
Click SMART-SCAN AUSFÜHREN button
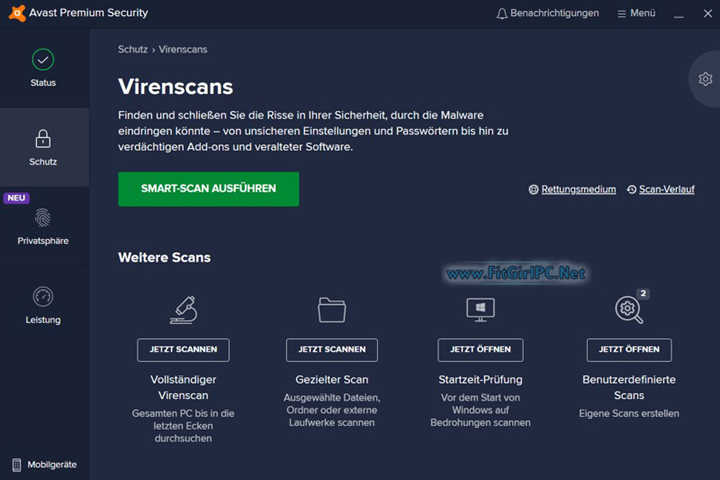tap(208, 189)
